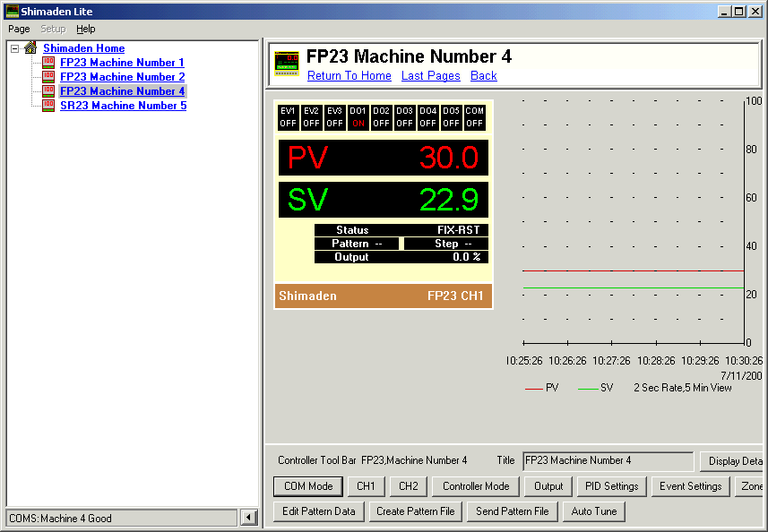
Task: Click the 2 Sec Rate,5 Min View label
Action: pyautogui.click(x=682, y=388)
